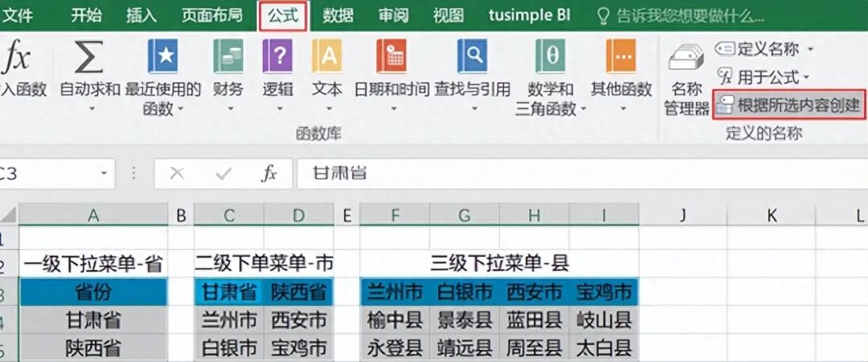Open More Functions (其他函数) icon
This screenshot has height=362, width=868.
(x=621, y=57)
